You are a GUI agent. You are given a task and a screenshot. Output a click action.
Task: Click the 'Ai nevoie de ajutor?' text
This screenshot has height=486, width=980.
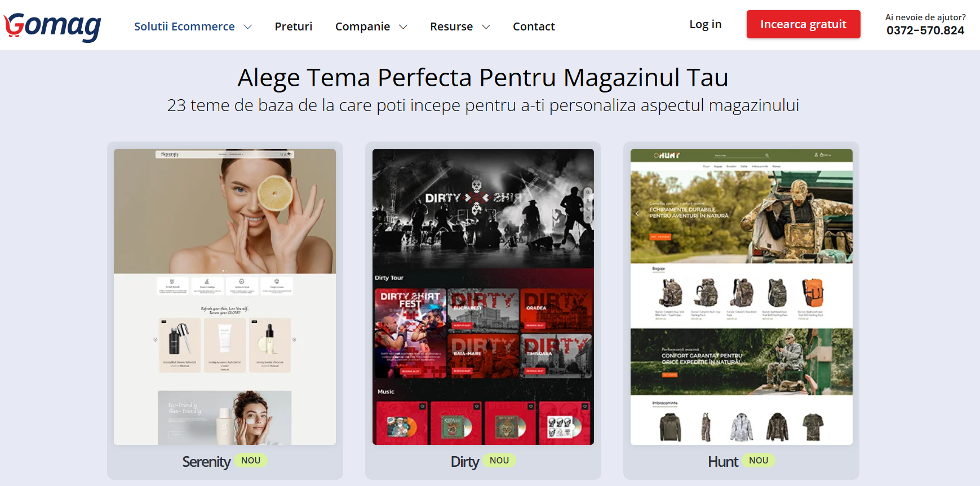925,17
